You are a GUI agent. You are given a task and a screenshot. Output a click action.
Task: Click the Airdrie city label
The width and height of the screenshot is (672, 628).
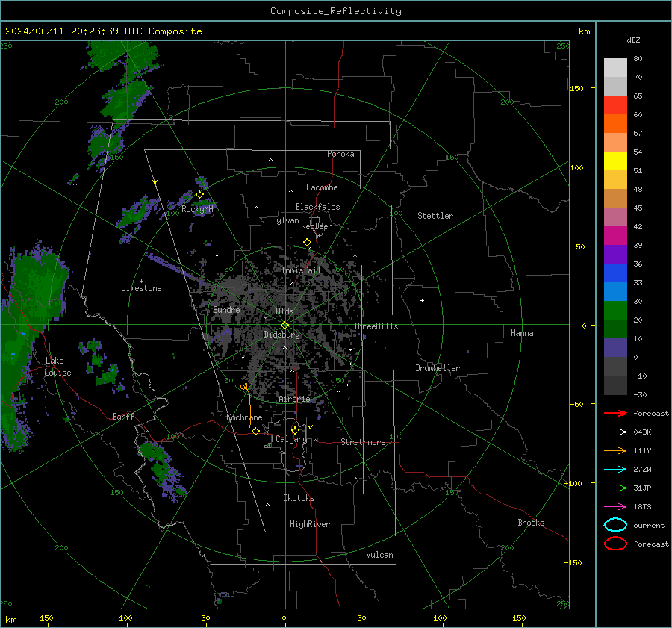click(x=294, y=399)
